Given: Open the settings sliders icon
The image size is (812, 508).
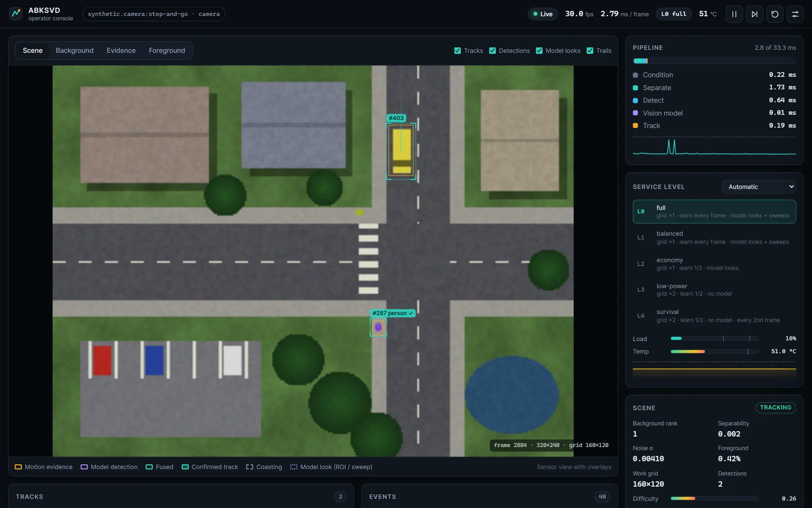Looking at the screenshot, I should pyautogui.click(x=795, y=14).
